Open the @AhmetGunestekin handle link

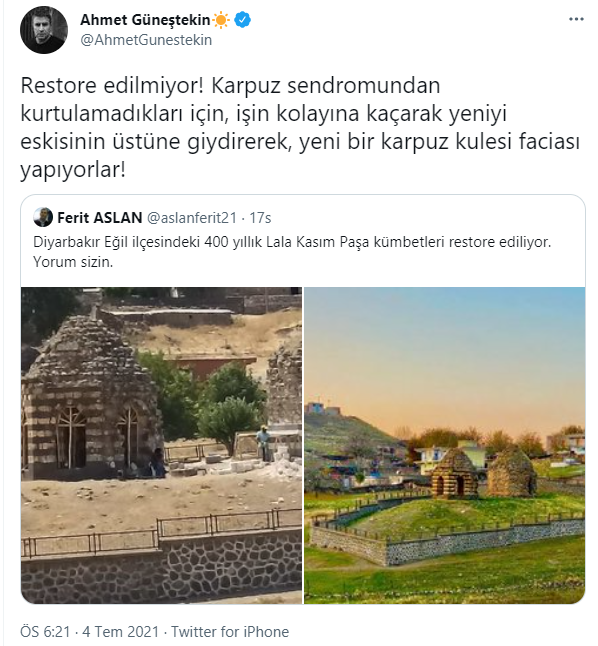146,40
